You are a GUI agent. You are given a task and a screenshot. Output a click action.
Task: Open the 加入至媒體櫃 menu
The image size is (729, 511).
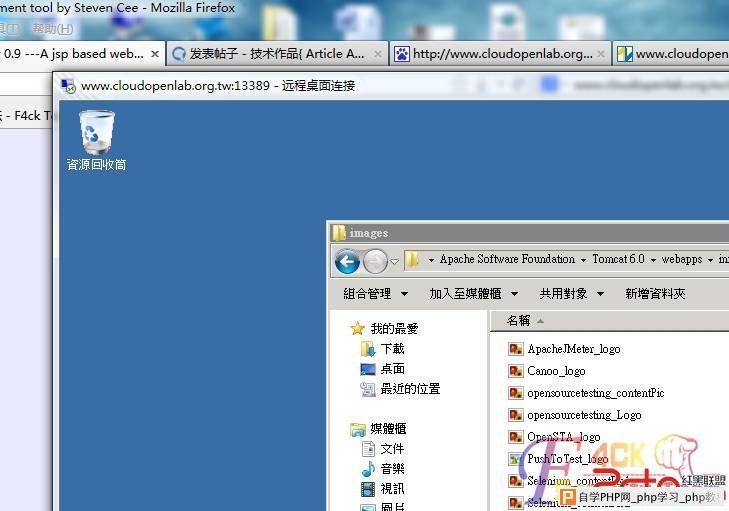tap(473, 293)
